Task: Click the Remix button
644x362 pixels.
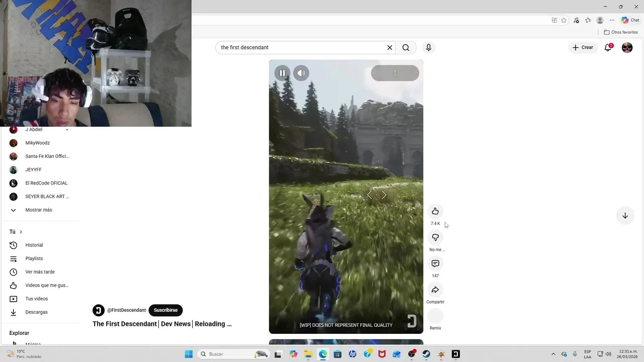Action: point(435,316)
